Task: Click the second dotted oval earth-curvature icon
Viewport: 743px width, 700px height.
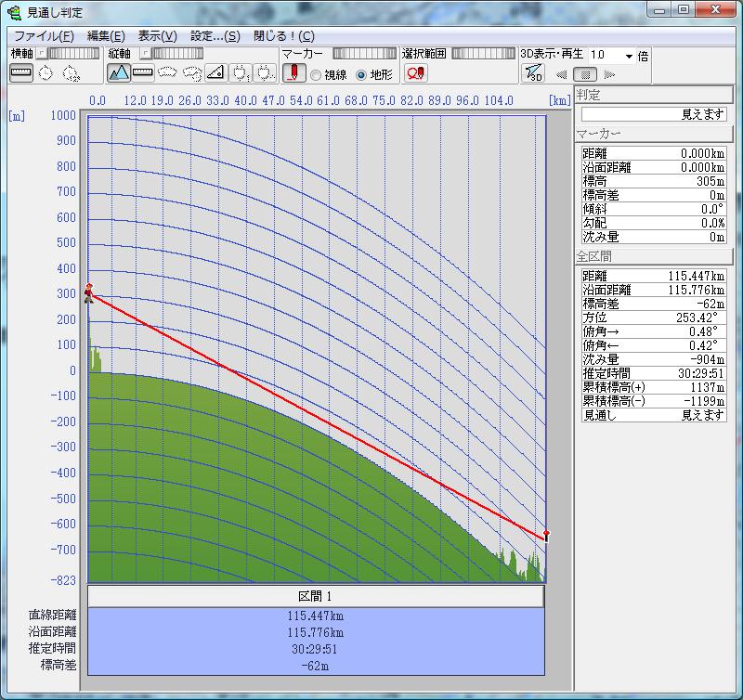Action: (x=192, y=73)
